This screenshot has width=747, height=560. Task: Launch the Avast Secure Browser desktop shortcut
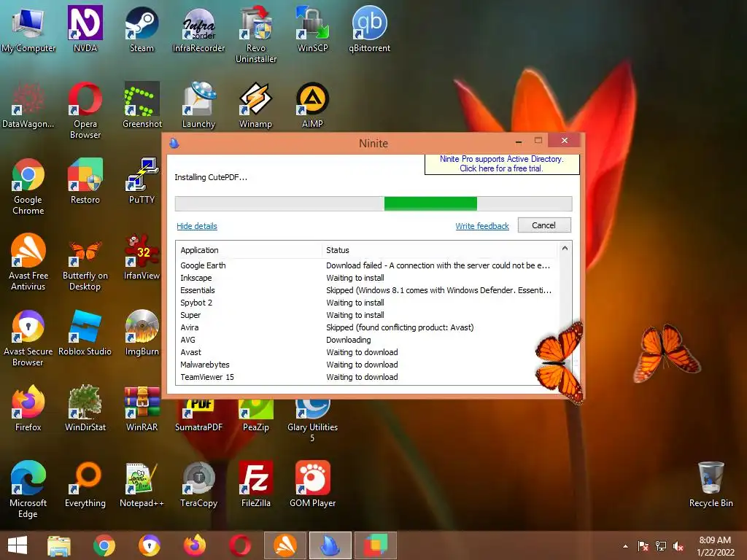pyautogui.click(x=28, y=338)
